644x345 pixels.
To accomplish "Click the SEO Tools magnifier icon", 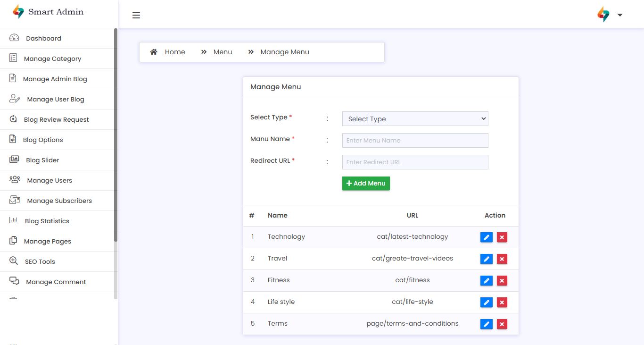I will coord(14,261).
